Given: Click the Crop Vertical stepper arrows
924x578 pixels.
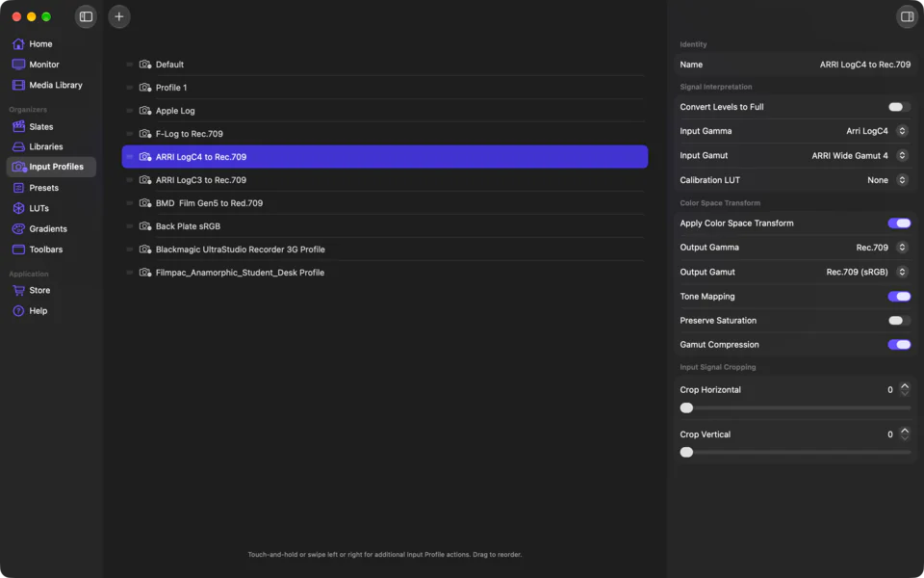Looking at the screenshot, I should pos(905,434).
